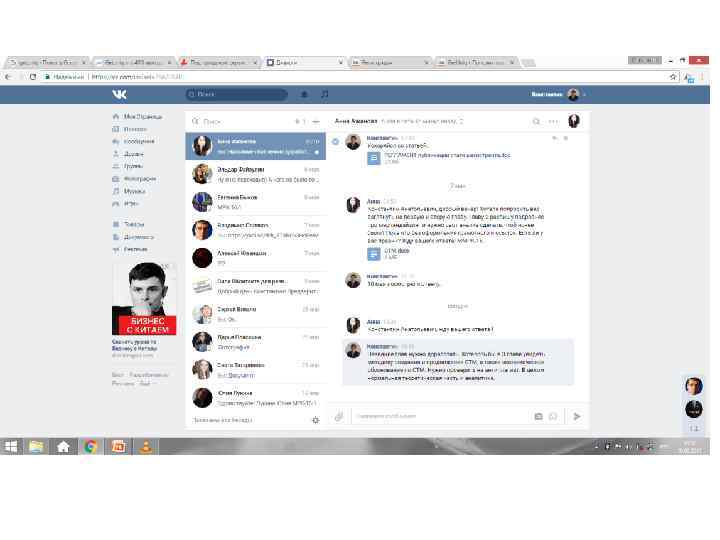
Task: Open the Евгений Быков conversation
Action: point(255,202)
